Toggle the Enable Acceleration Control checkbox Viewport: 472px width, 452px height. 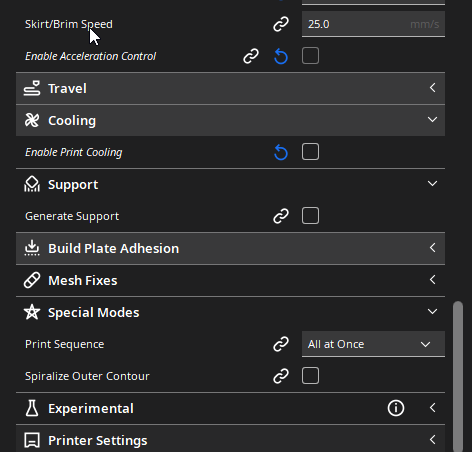(x=310, y=56)
